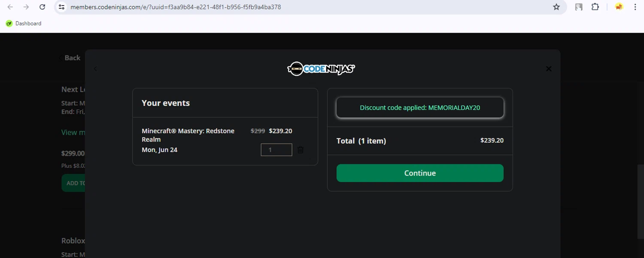Click the discount code applied MEMORIALDAY20 banner

tap(420, 108)
